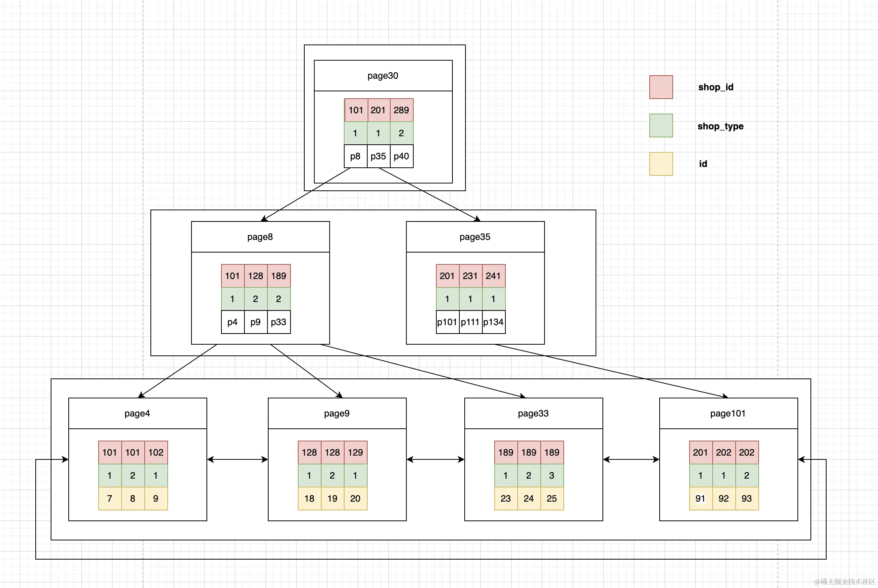Select the shop_type legend label
The height and width of the screenshot is (588, 878).
pos(720,126)
